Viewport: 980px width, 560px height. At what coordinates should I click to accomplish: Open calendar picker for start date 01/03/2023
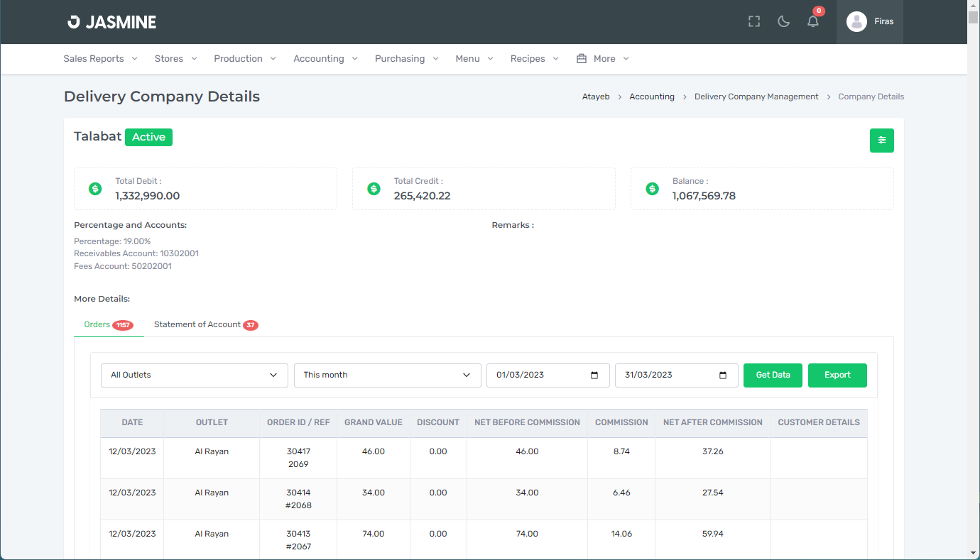[x=594, y=375]
